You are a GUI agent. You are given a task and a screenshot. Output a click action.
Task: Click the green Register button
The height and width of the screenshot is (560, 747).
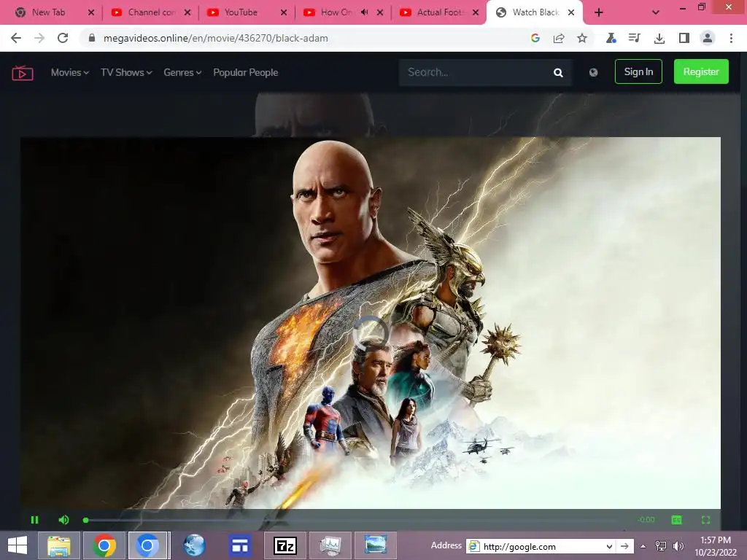(x=701, y=71)
